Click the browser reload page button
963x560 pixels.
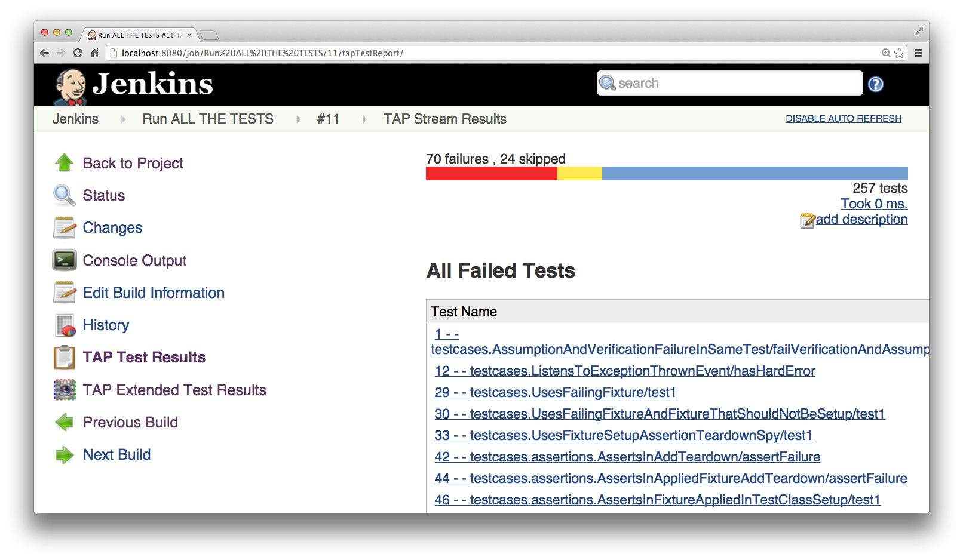point(78,53)
